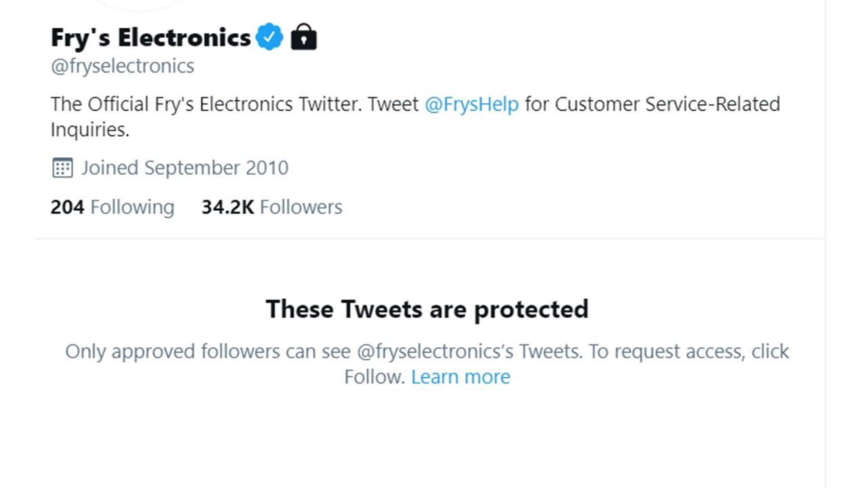The image size is (868, 488).
Task: Click the Followers count label
Action: pyautogui.click(x=300, y=207)
